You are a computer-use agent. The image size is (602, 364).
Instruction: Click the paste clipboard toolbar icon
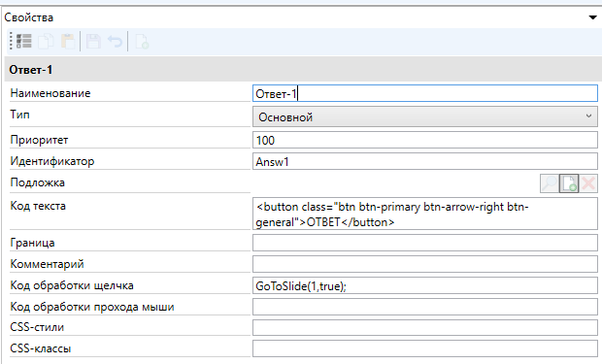(x=68, y=42)
